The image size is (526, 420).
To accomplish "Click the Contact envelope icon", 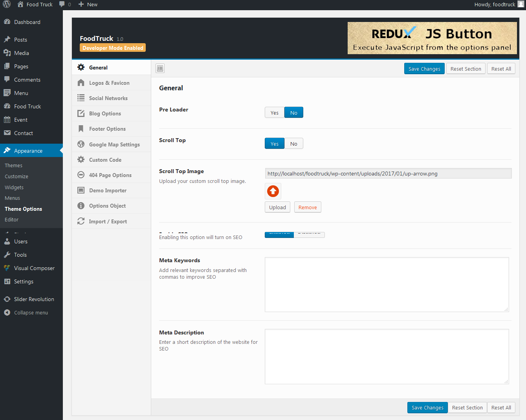I will (x=7, y=133).
